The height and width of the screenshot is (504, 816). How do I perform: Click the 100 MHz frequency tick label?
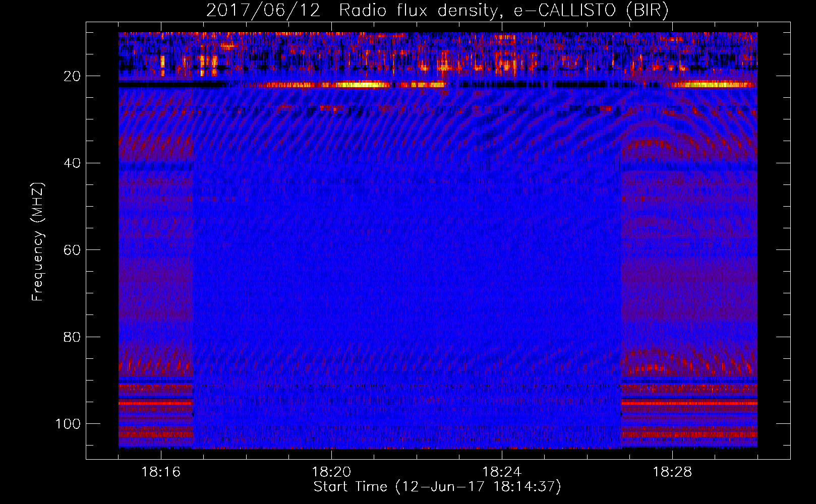pos(68,424)
